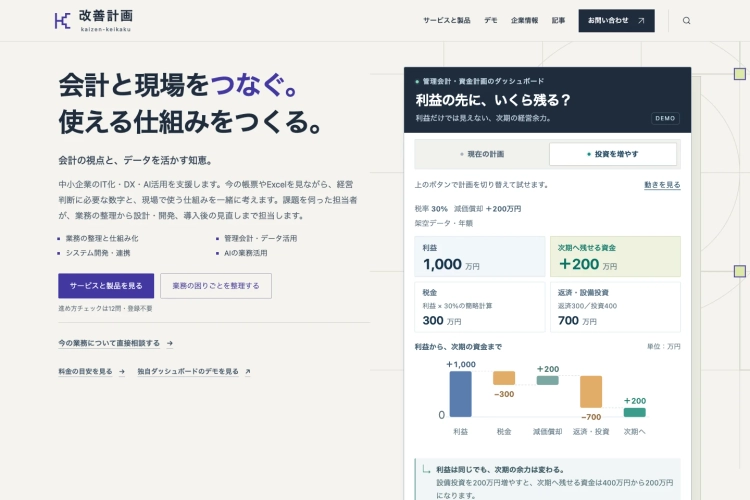750x500 pixels.
Task: Click the 税金 300万円 card
Action: click(480, 307)
